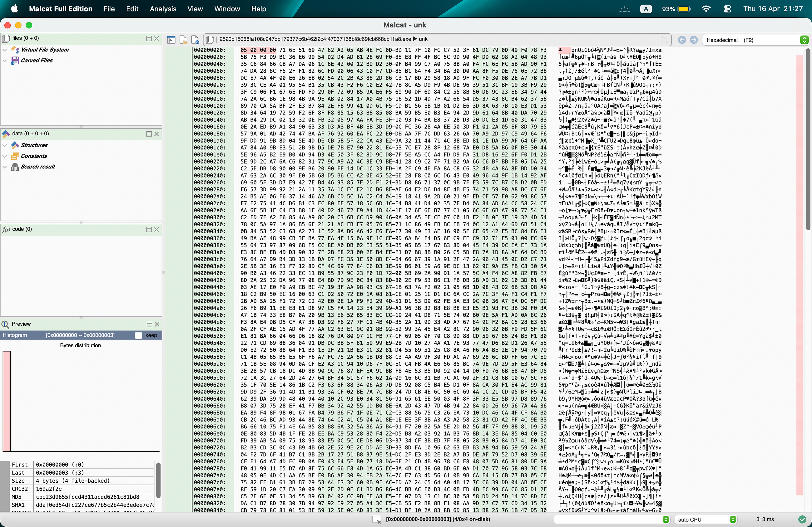The height and width of the screenshot is (527, 812).
Task: Click the code panel f(x) icon
Action: point(6,229)
